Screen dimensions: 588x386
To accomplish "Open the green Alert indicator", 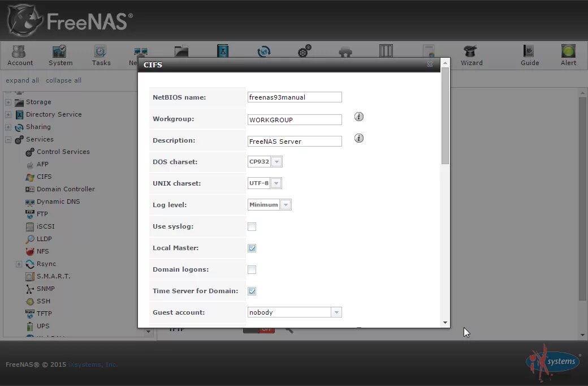I will coord(568,55).
